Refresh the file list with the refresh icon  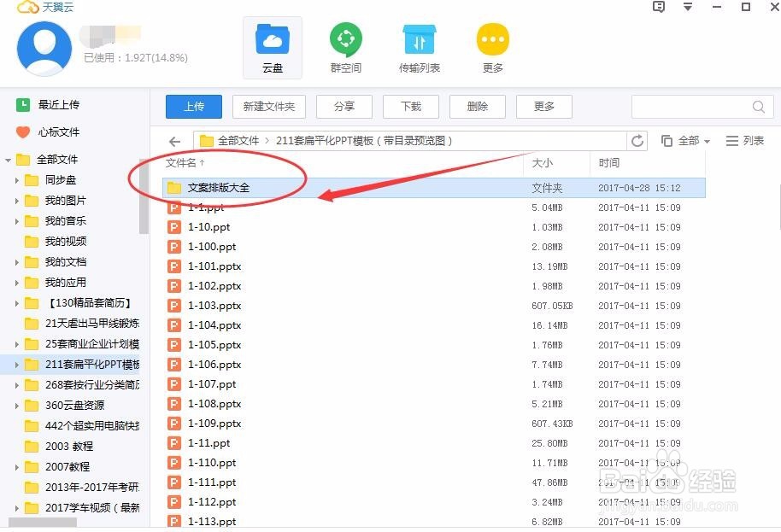point(638,140)
